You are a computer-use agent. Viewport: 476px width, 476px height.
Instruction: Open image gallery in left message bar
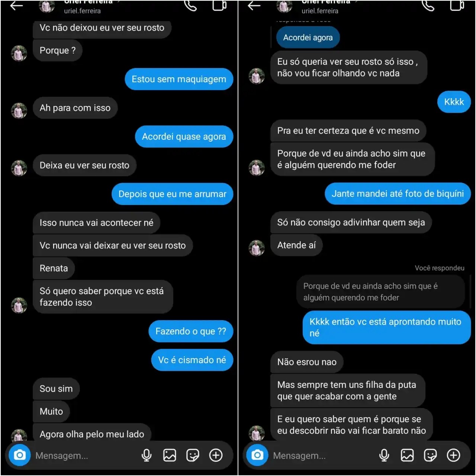(170, 455)
